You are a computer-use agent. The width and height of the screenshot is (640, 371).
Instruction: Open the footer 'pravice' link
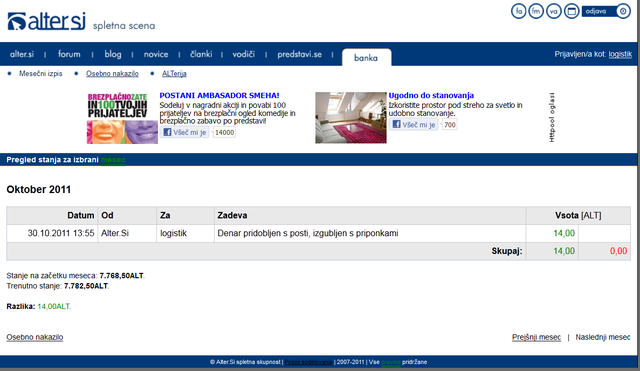pyautogui.click(x=391, y=362)
